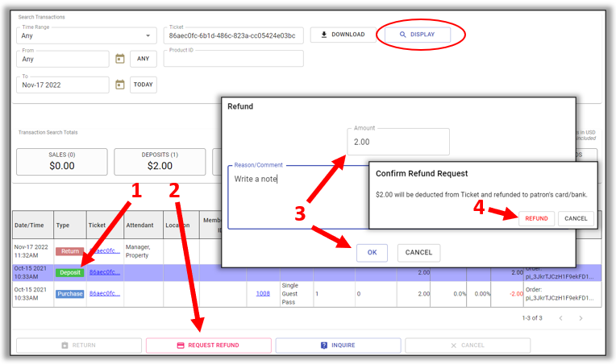The height and width of the screenshot is (364, 616).
Task: Cancel the Refund dialog
Action: click(x=418, y=252)
